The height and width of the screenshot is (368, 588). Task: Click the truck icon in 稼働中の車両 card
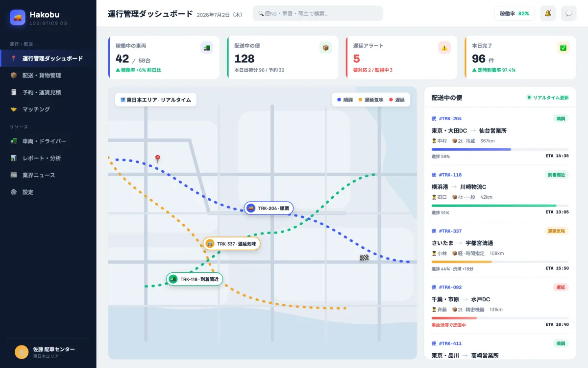tap(207, 48)
